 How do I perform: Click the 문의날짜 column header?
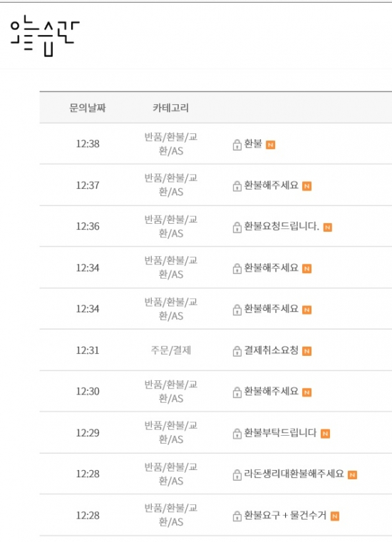coord(88,108)
